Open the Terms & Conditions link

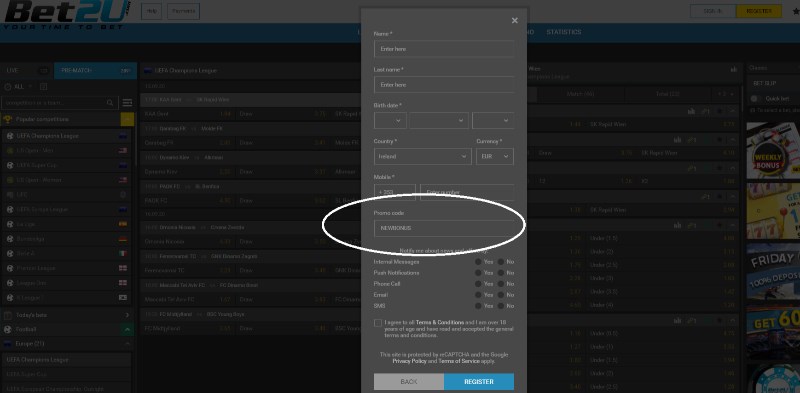coord(439,323)
